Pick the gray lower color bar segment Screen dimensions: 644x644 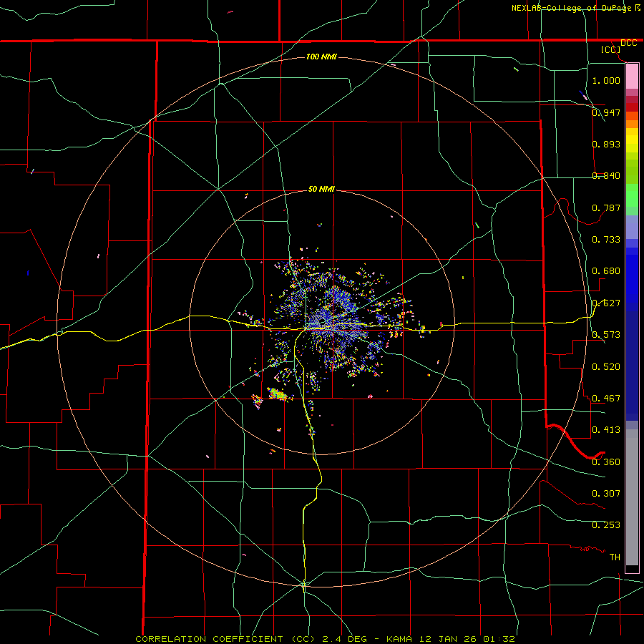(x=632, y=497)
